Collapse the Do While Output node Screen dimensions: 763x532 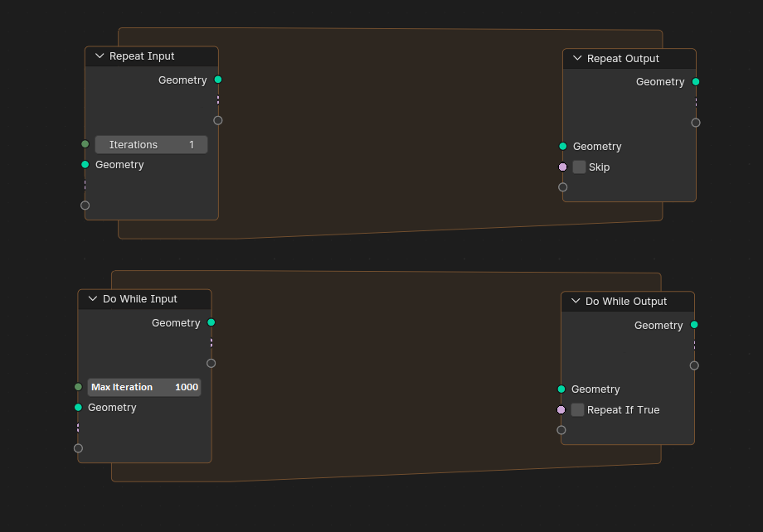tap(576, 301)
